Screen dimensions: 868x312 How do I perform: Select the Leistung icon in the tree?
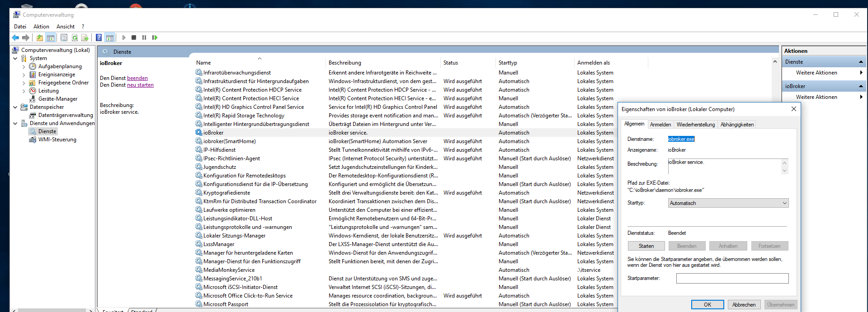[33, 91]
